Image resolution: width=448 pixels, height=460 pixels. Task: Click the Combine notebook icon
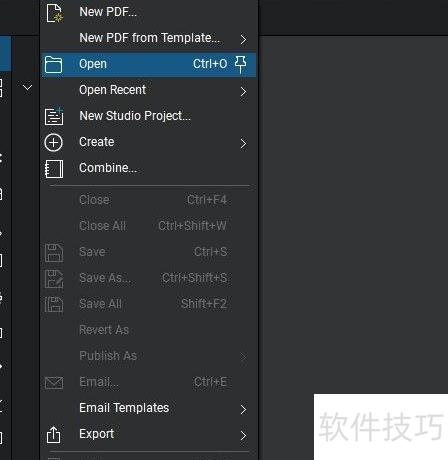[54, 169]
